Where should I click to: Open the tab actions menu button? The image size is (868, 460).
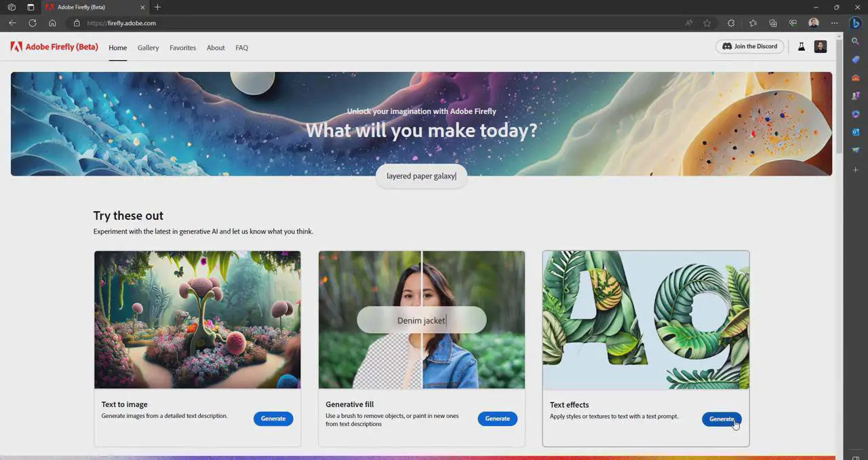coord(31,7)
